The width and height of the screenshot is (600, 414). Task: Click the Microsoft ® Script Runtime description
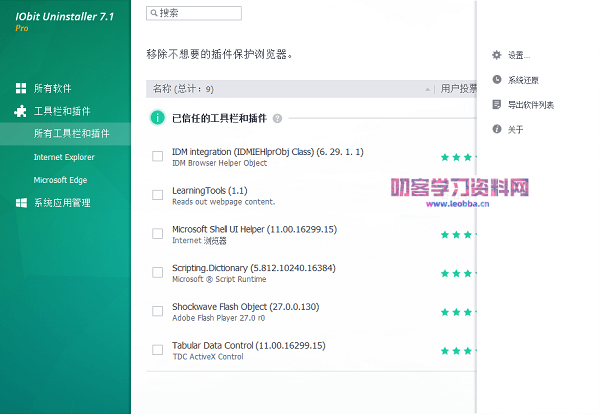(219, 279)
